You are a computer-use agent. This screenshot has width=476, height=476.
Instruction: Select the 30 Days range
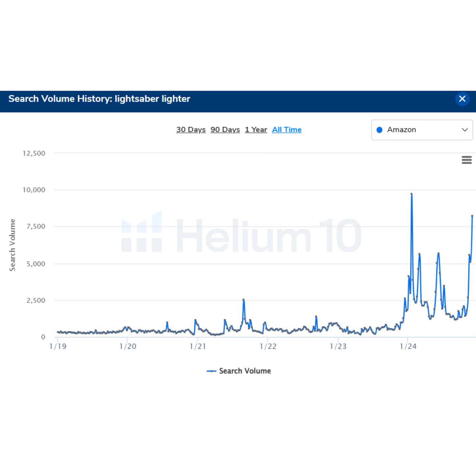coord(191,130)
